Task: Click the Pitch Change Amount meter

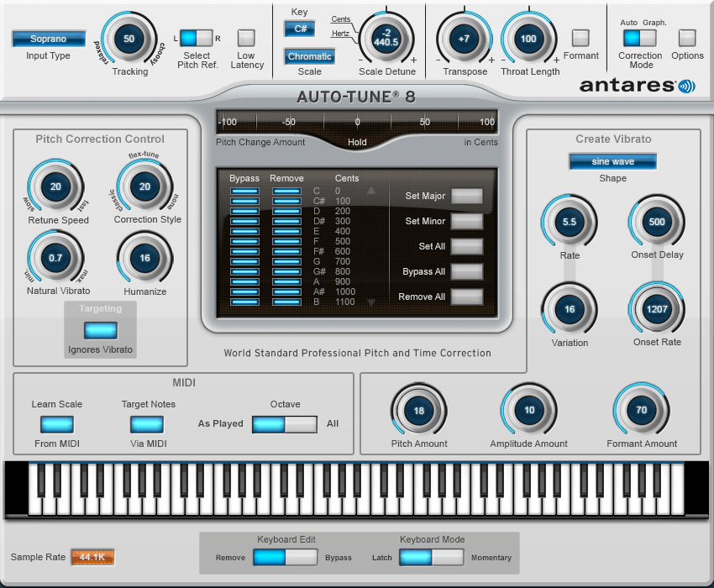Action: [356, 122]
